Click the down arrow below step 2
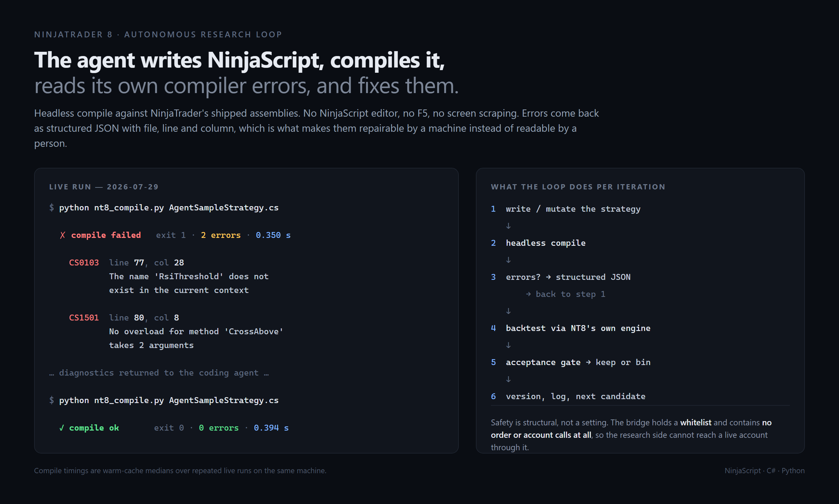The height and width of the screenshot is (504, 839). click(x=509, y=260)
